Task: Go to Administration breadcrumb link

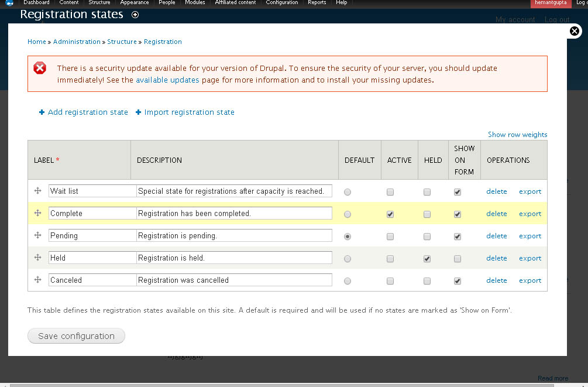Action: coord(77,42)
